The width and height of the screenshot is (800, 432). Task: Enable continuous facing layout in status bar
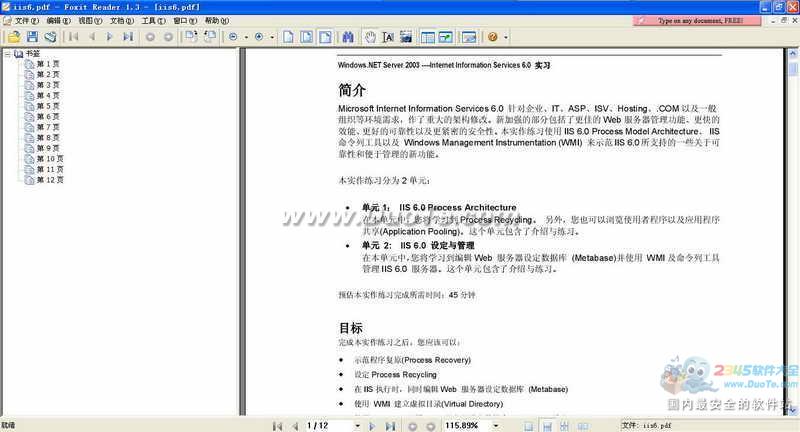pyautogui.click(x=564, y=426)
